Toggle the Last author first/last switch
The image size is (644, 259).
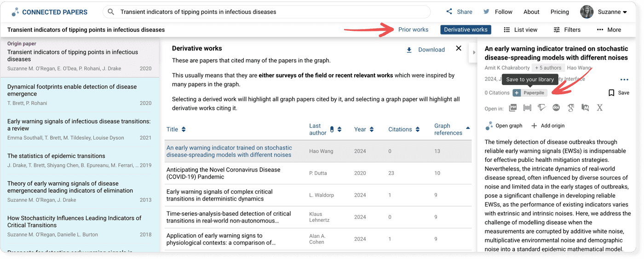[332, 129]
